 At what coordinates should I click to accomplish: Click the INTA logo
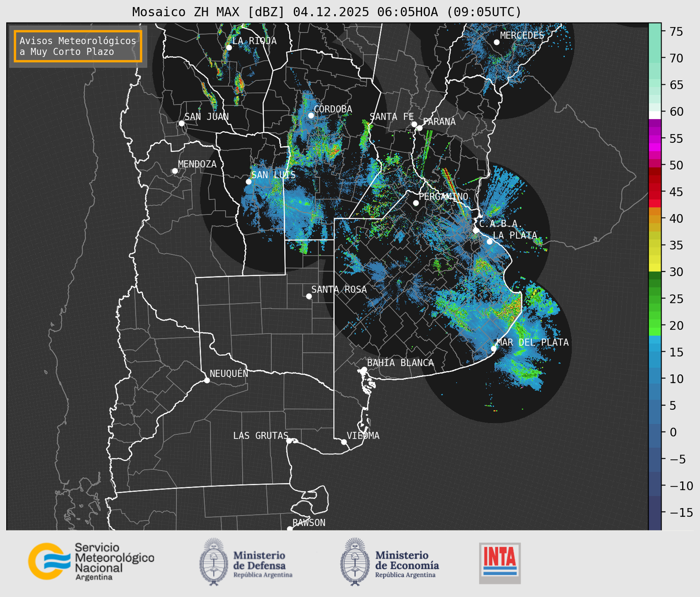(500, 563)
